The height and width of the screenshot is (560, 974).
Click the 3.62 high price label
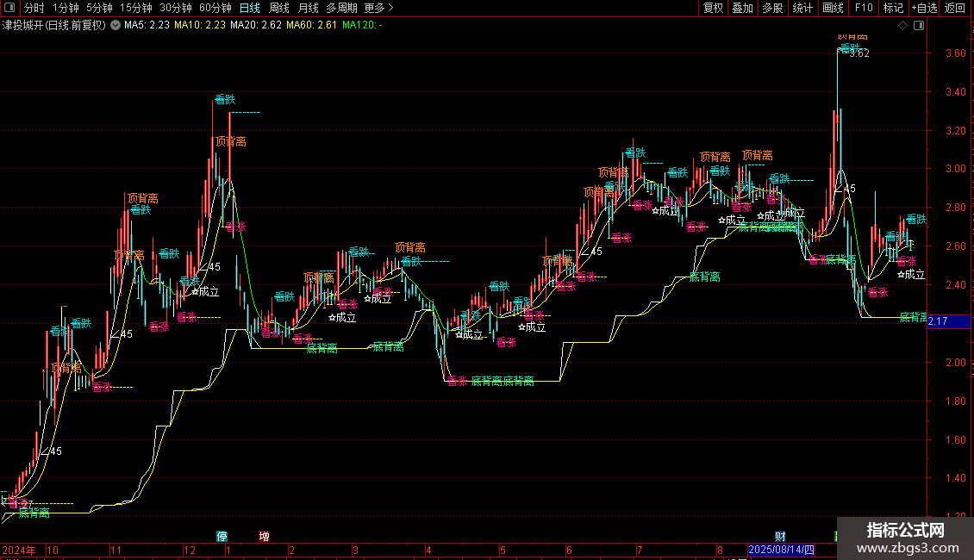coord(859,53)
